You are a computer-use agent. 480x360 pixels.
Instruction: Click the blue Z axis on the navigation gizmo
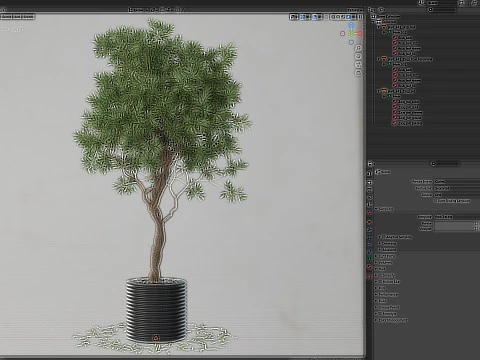coord(351,25)
